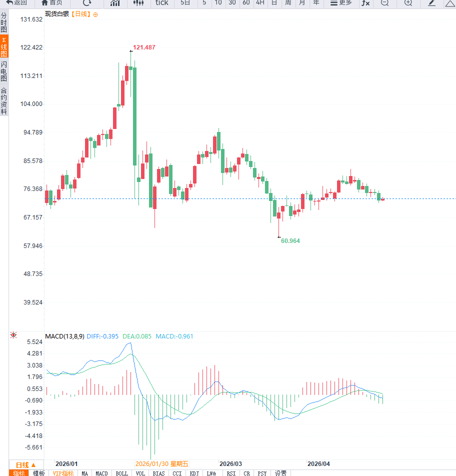Select the candlestick chart type icon
This screenshot has width=456, height=476.
point(138,3)
